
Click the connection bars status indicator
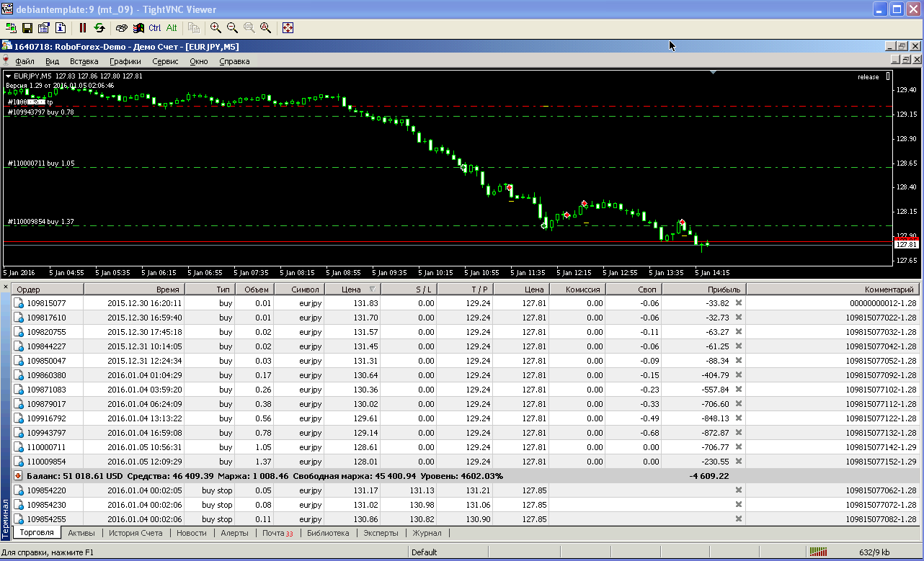(817, 552)
